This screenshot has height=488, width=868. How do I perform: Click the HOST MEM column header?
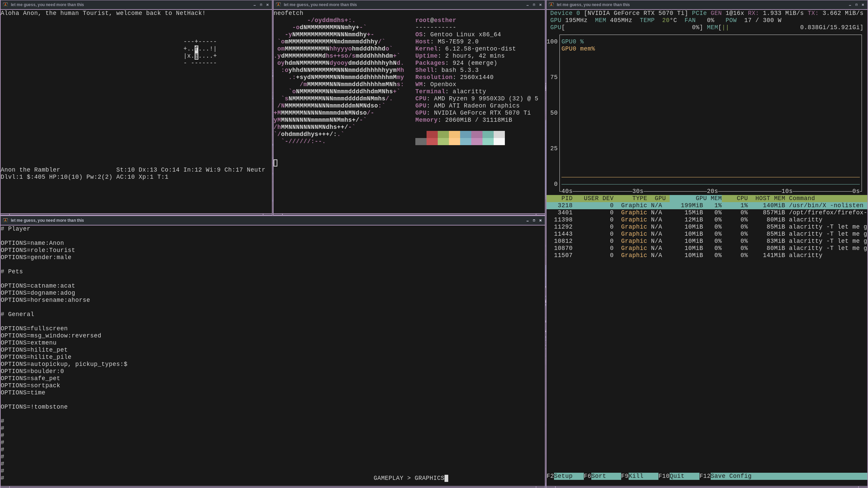(770, 198)
